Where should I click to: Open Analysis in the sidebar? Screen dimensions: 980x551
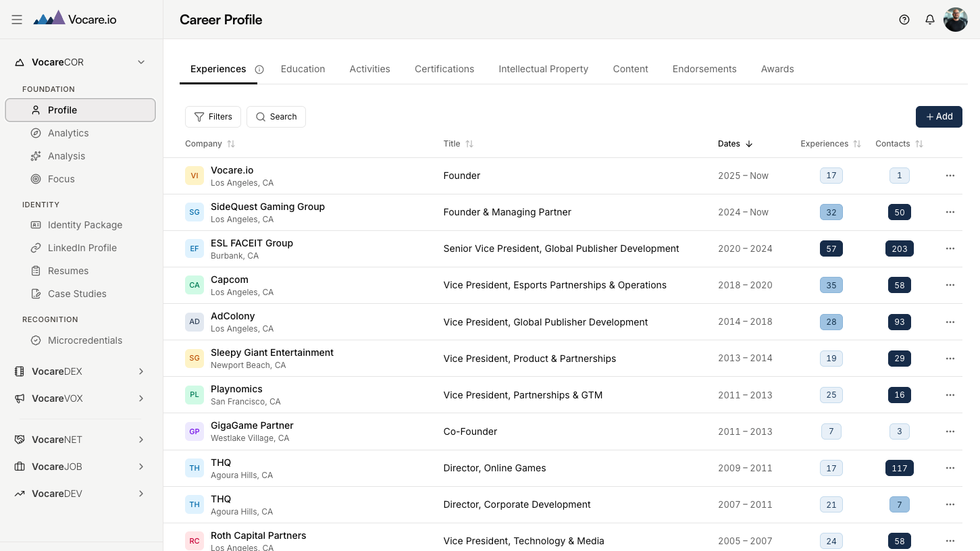[80, 156]
